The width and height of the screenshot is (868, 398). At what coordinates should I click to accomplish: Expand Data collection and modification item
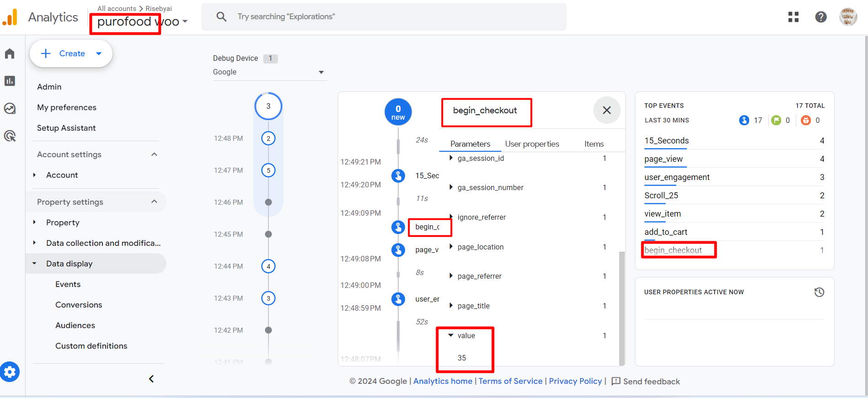click(x=34, y=243)
